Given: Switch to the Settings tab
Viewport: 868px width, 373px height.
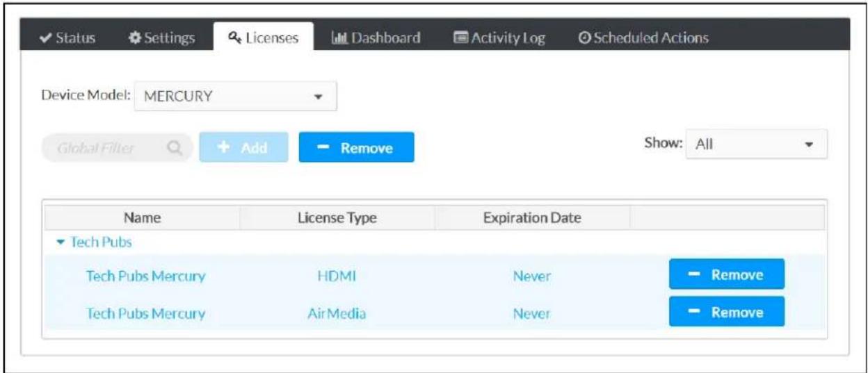Looking at the screenshot, I should click(x=162, y=38).
